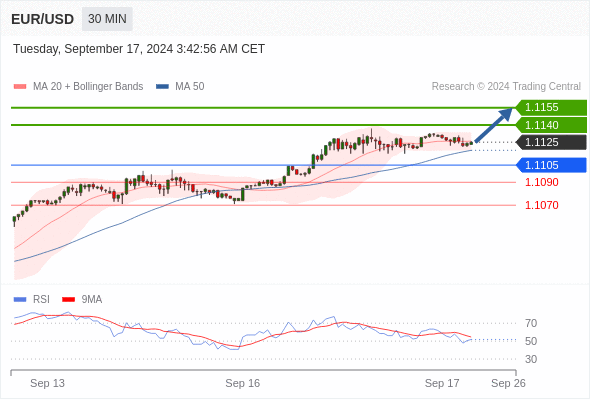Click the blue 1.1105 pivot label
The height and width of the screenshot is (400, 590).
(551, 165)
